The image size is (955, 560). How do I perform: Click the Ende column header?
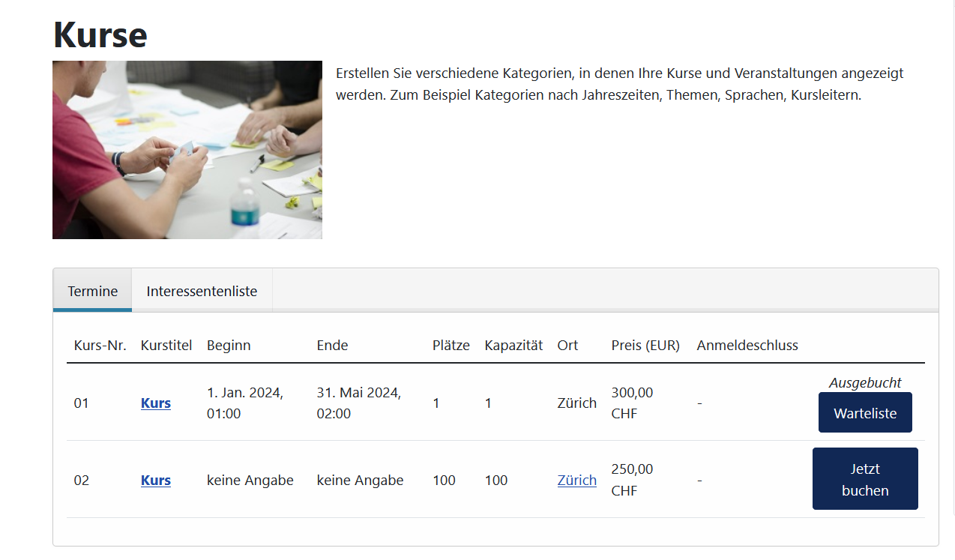click(x=332, y=346)
